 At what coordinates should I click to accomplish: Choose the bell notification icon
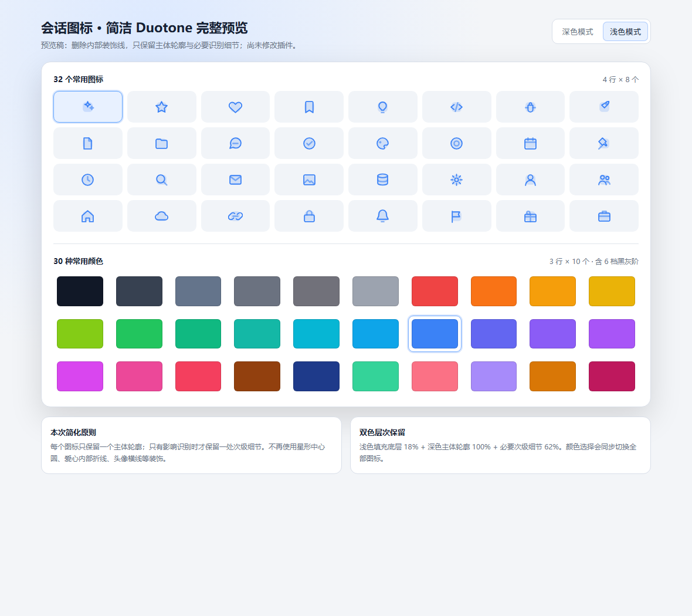click(382, 216)
